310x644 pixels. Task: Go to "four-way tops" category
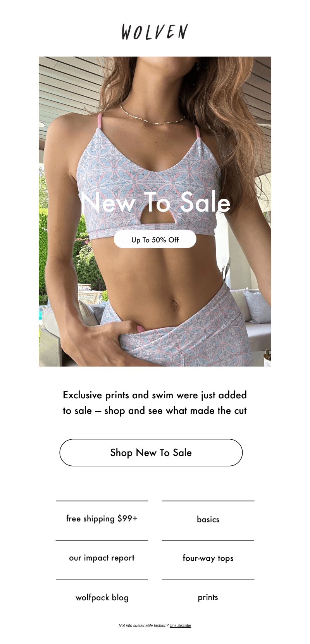tap(208, 558)
